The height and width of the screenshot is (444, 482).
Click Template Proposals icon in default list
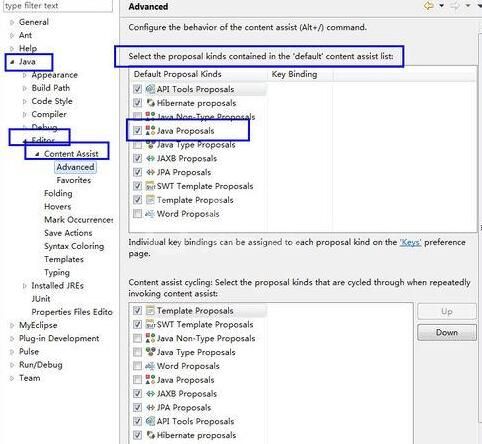(x=150, y=200)
